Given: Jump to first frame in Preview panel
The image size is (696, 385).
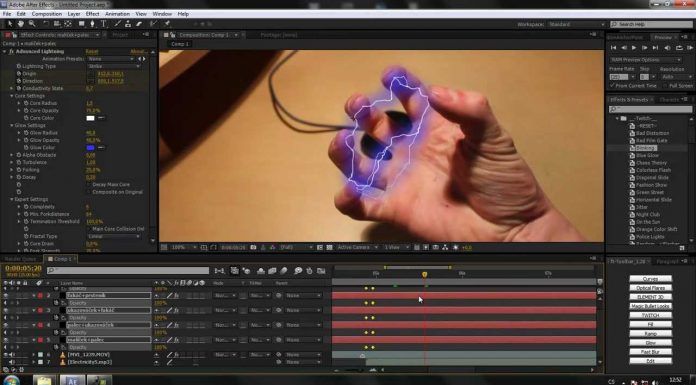Looking at the screenshot, I should tap(613, 48).
